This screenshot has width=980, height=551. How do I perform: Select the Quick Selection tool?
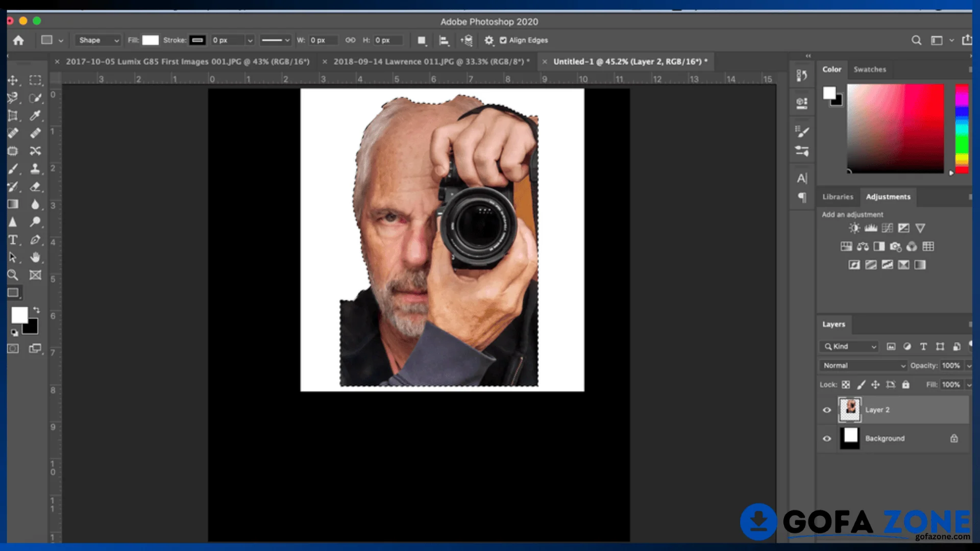[x=35, y=98]
